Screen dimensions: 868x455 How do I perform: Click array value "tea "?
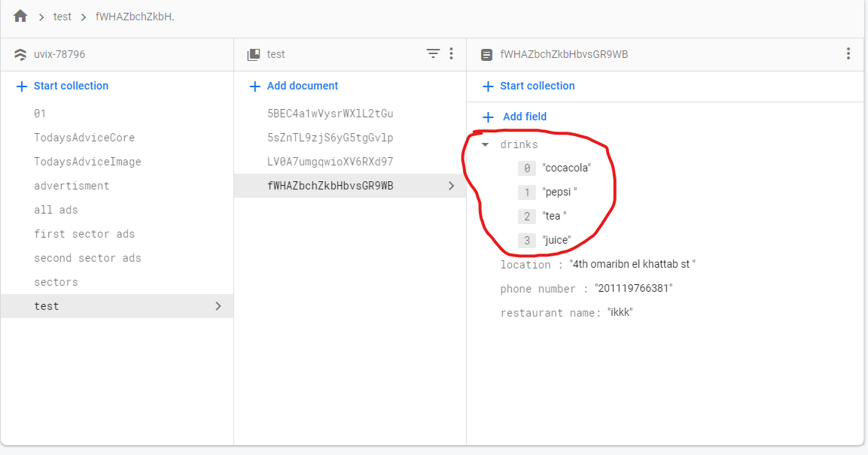point(554,216)
